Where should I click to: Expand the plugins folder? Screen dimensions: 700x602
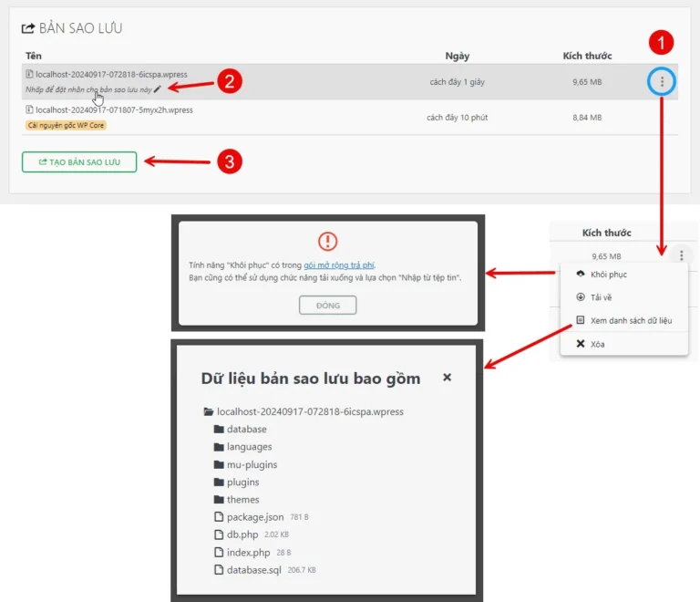[x=242, y=483]
